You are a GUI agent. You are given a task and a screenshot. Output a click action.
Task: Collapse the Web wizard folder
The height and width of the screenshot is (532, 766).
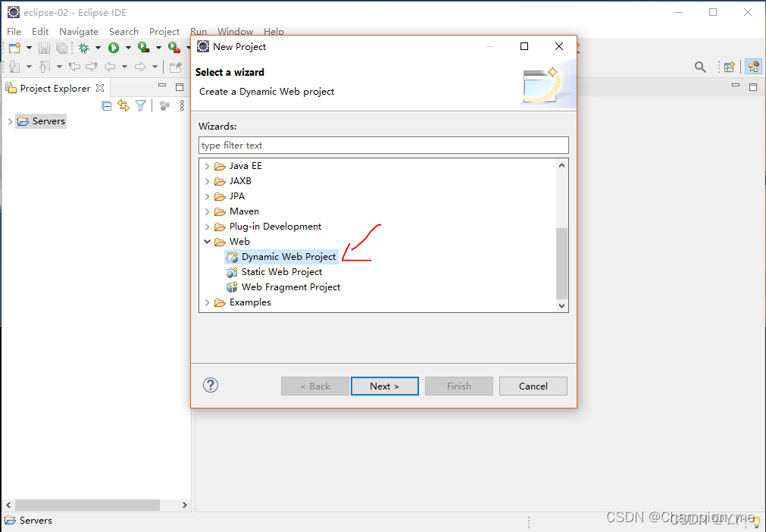tap(207, 242)
